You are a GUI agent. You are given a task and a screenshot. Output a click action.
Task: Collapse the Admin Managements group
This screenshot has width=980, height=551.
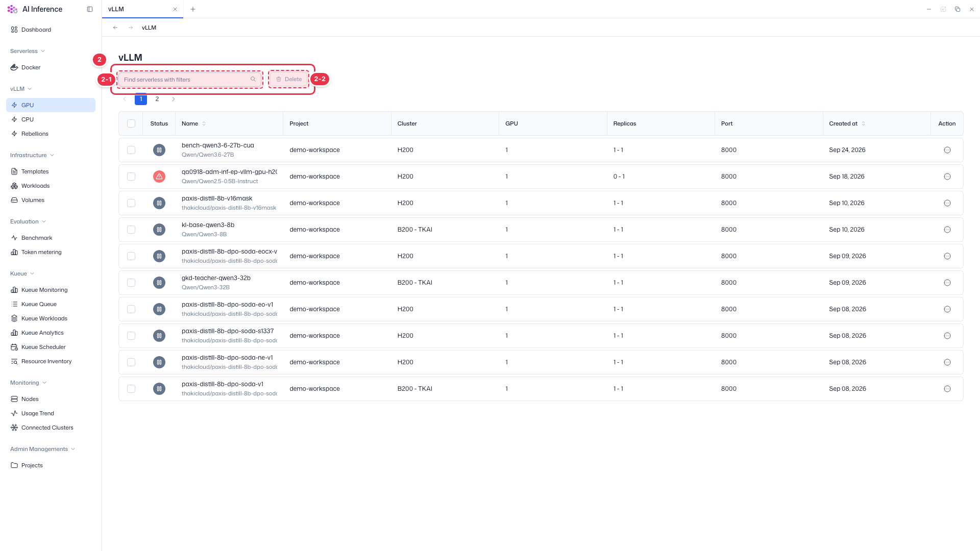(x=43, y=449)
